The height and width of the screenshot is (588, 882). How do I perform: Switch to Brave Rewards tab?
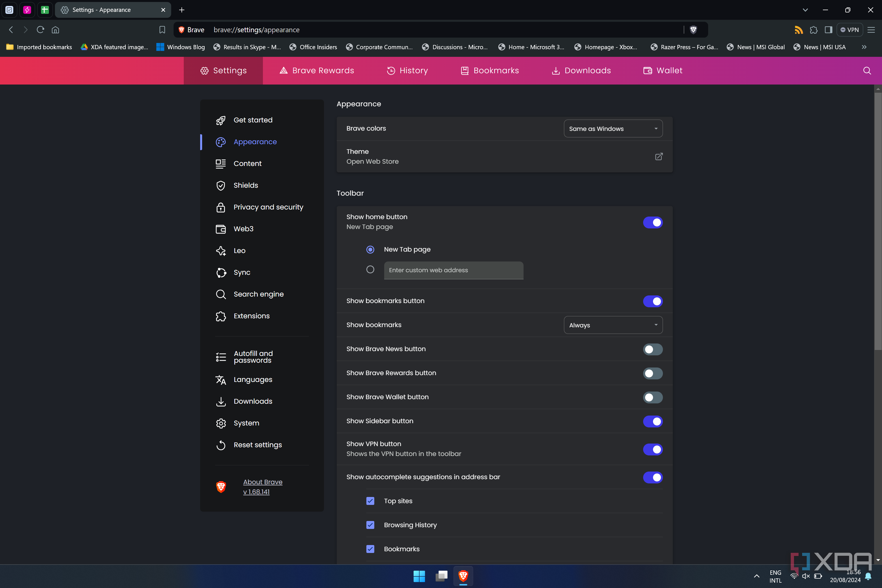click(x=317, y=70)
